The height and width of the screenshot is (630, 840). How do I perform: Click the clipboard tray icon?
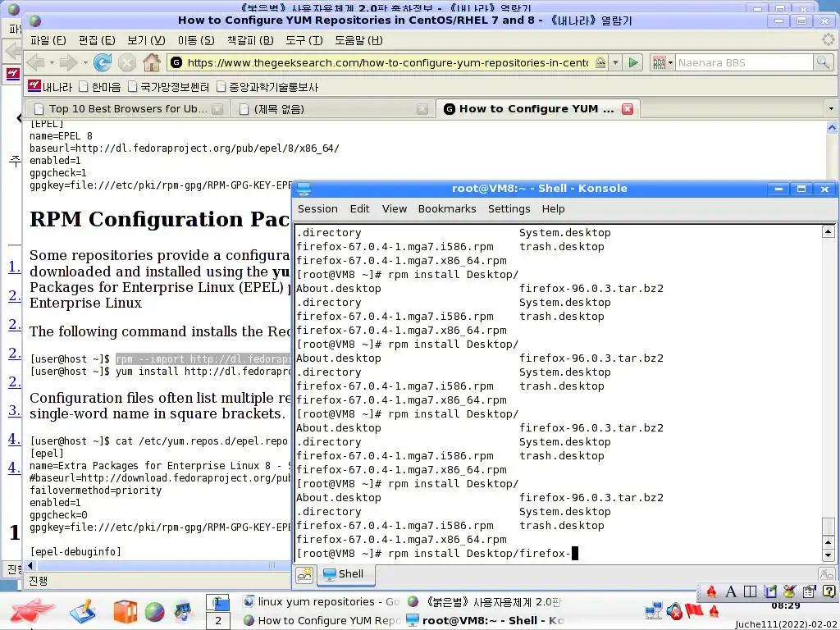[809, 591]
